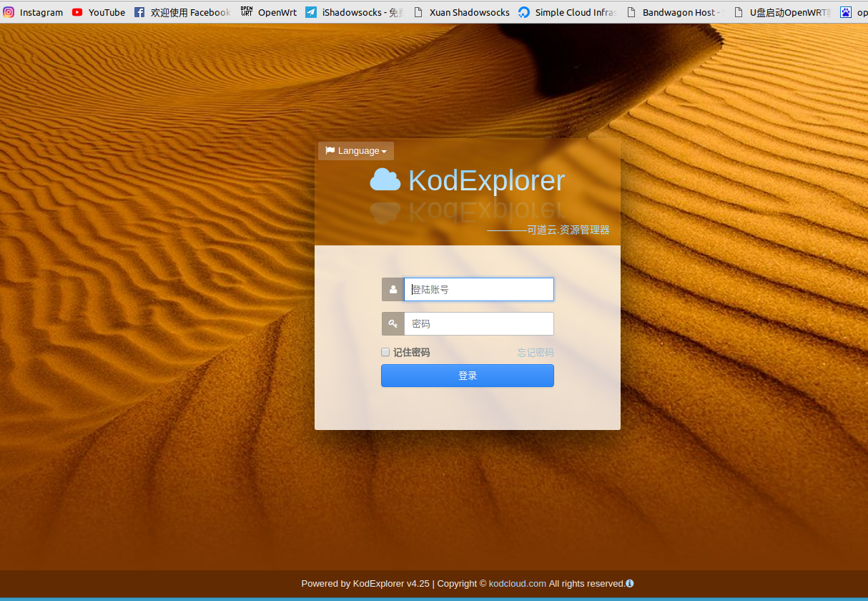Click the info icon in the footer
Image resolution: width=868 pixels, height=601 pixels.
(x=630, y=584)
